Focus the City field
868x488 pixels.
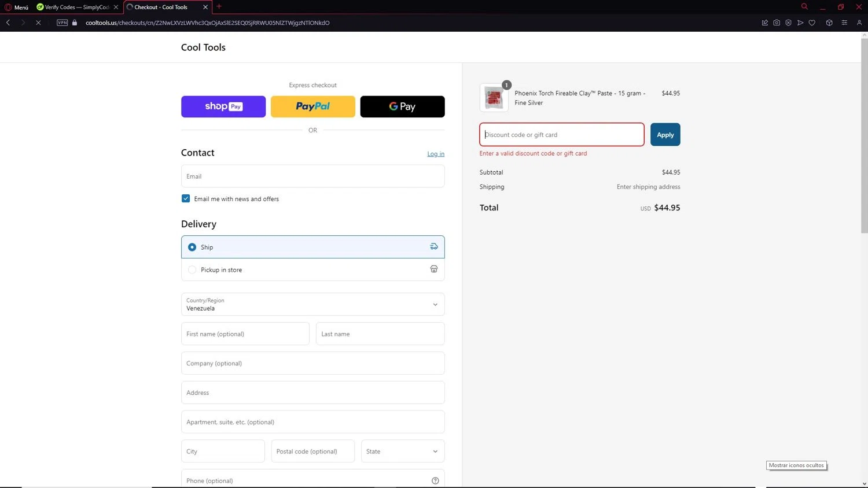click(223, 451)
